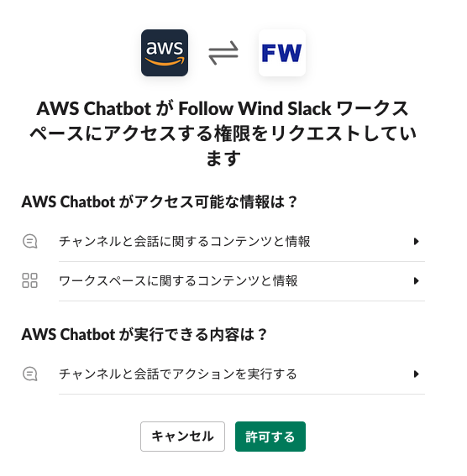
Task: Open the チャンネルと会話でアクションを実行する row
Action: point(223,374)
